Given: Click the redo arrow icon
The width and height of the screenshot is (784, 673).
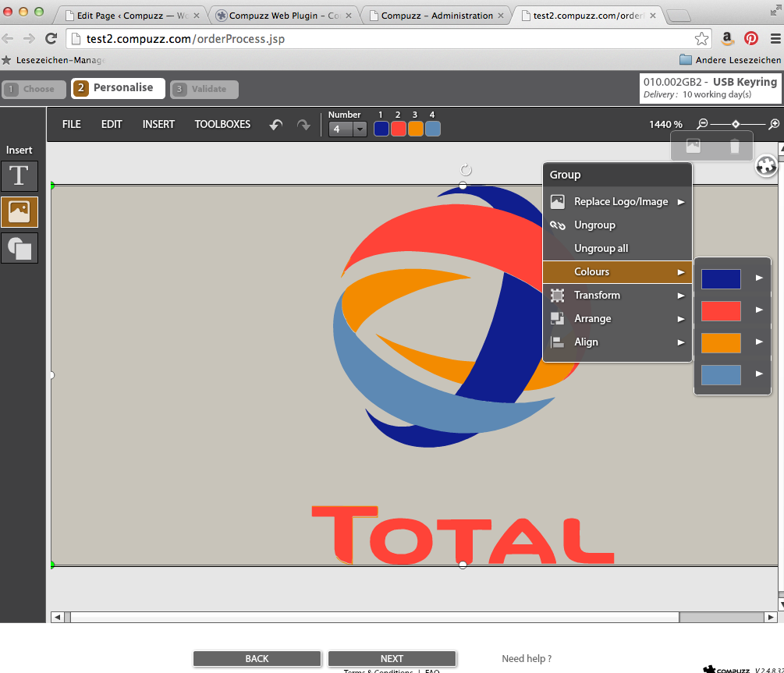Looking at the screenshot, I should 303,125.
